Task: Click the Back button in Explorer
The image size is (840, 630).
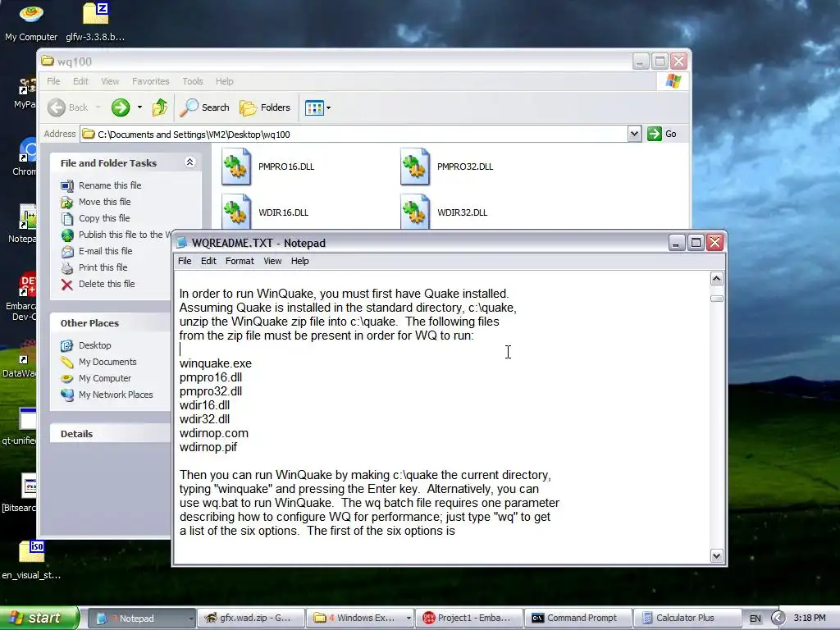Action: pyautogui.click(x=68, y=107)
